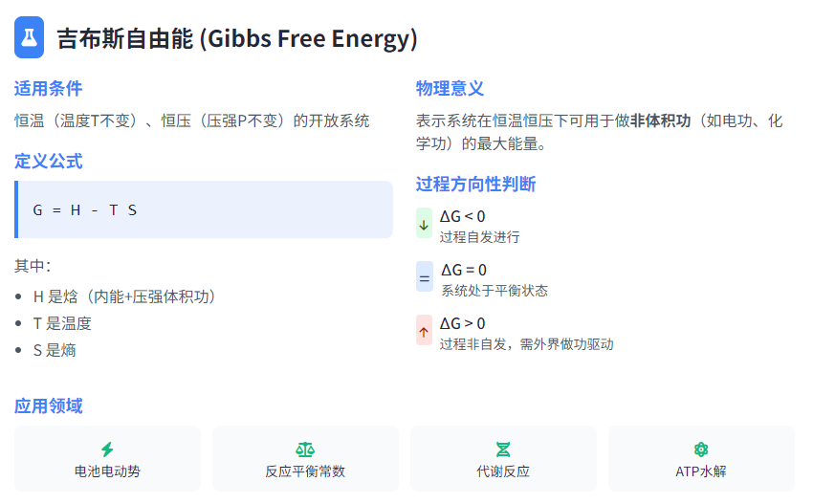Open the 电池电动势 application card
The height and width of the screenshot is (504, 813).
coord(107,458)
